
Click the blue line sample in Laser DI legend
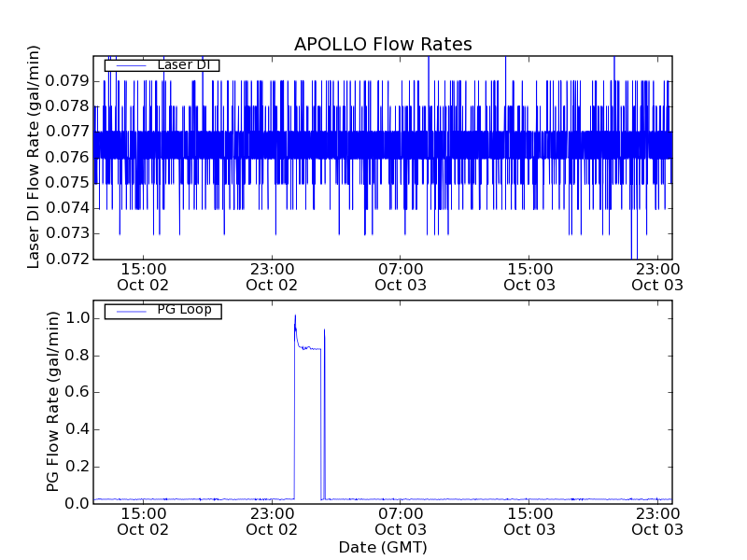tap(131, 65)
